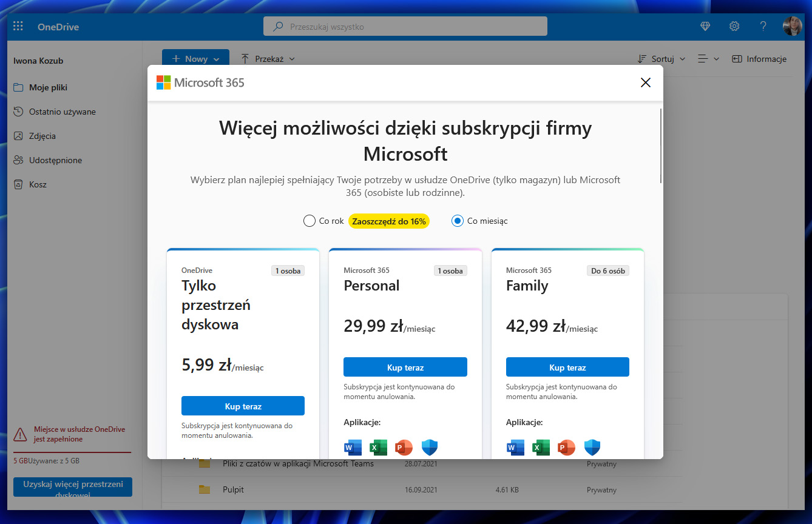Open the help question mark icon
Image resolution: width=812 pixels, height=524 pixels.
[x=763, y=26]
